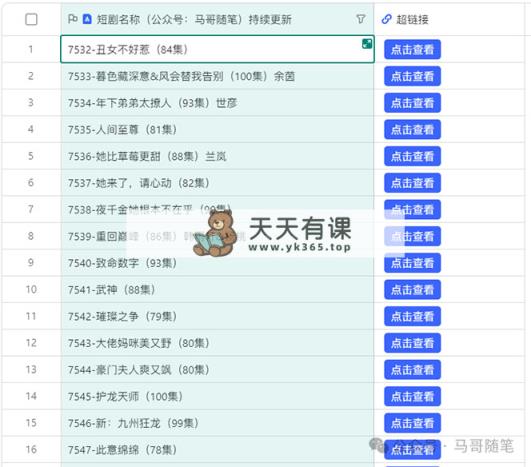The image size is (531, 467).
Task: Select row number 10
Action: [31, 290]
